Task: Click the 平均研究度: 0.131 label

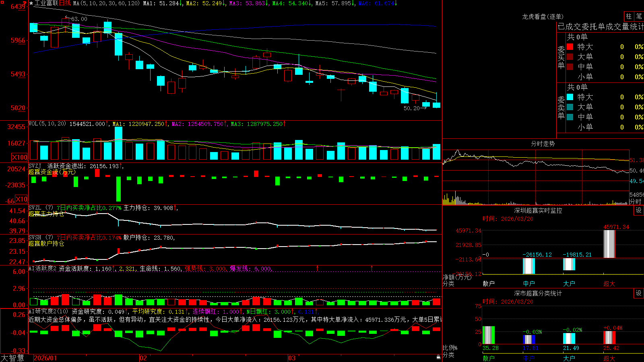Action: [x=159, y=312]
